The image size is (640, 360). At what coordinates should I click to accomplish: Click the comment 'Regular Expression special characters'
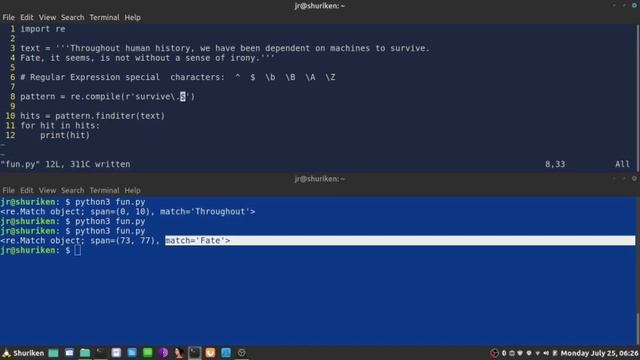pyautogui.click(x=127, y=77)
